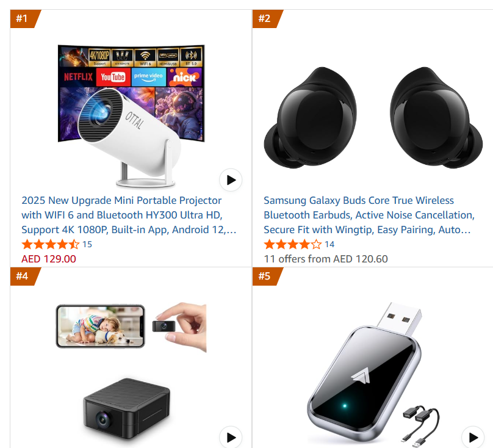Open the earbuds' 14 reviews count

tap(329, 245)
